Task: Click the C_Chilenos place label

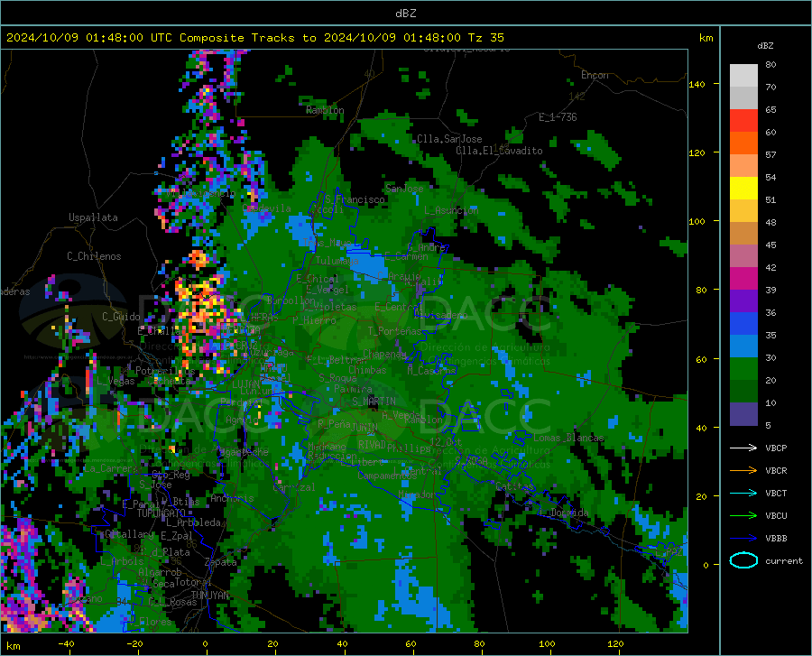Action: (x=94, y=256)
